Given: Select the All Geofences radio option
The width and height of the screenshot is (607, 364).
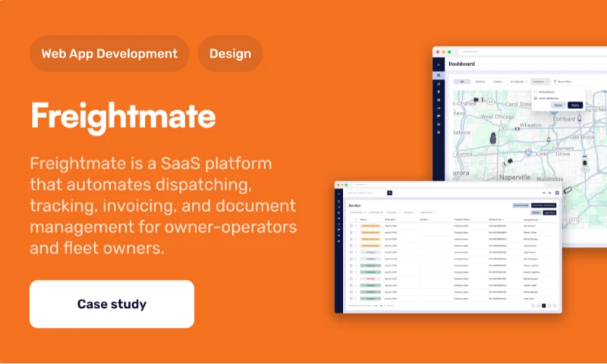Looking at the screenshot, I should (x=536, y=92).
